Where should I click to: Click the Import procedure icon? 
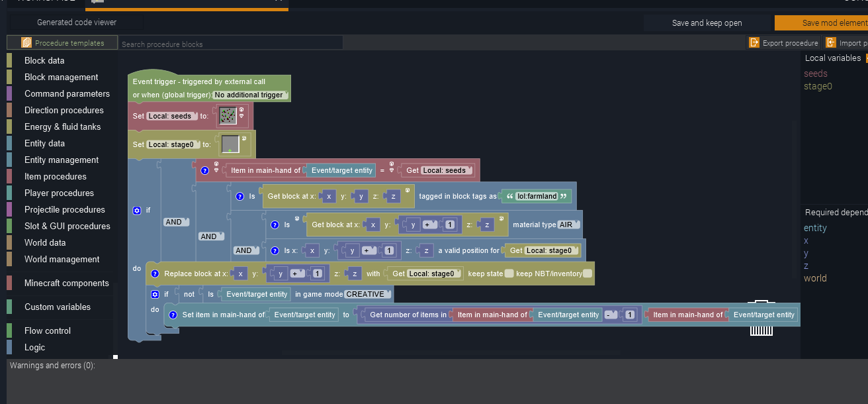click(x=830, y=42)
